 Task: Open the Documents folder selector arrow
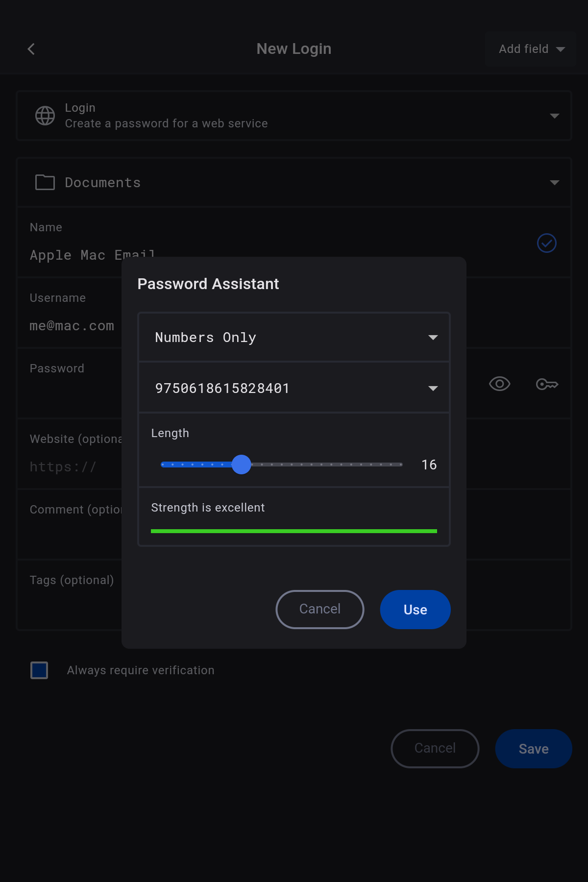coord(554,183)
